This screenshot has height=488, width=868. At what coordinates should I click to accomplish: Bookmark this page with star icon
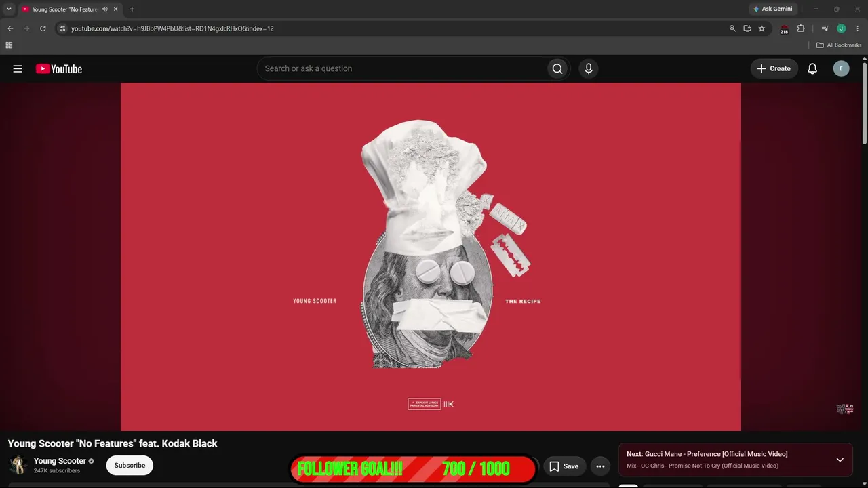pyautogui.click(x=762, y=28)
